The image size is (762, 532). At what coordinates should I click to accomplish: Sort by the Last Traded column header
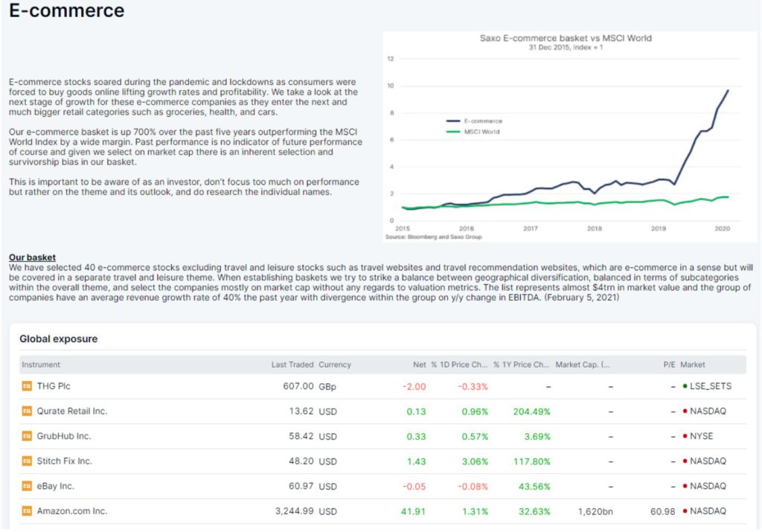pyautogui.click(x=292, y=365)
